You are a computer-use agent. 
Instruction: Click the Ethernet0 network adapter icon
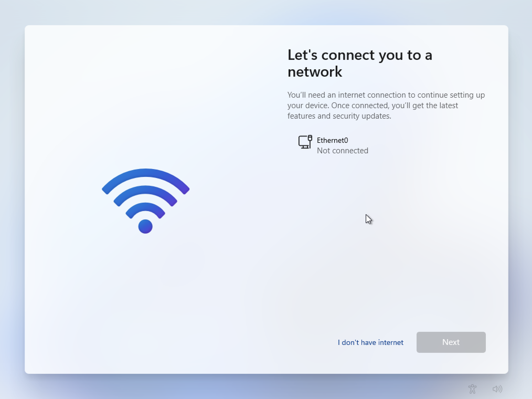[305, 142]
